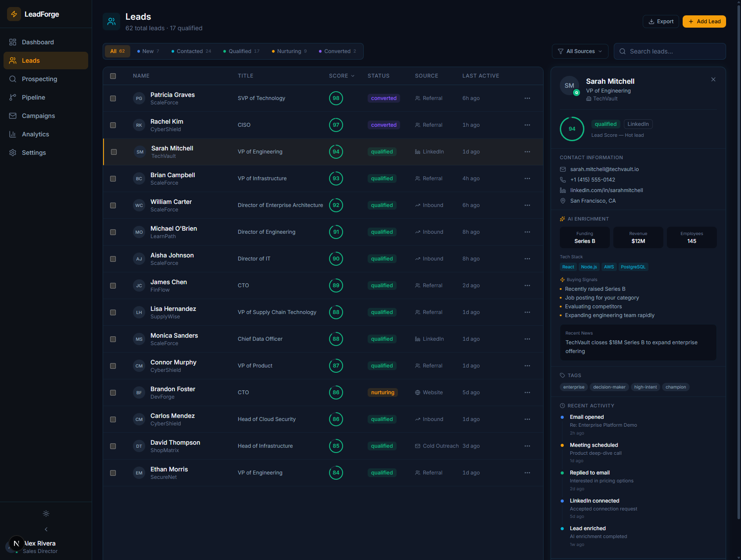Check the select-all leads checkbox
The image size is (741, 560).
pyautogui.click(x=113, y=76)
